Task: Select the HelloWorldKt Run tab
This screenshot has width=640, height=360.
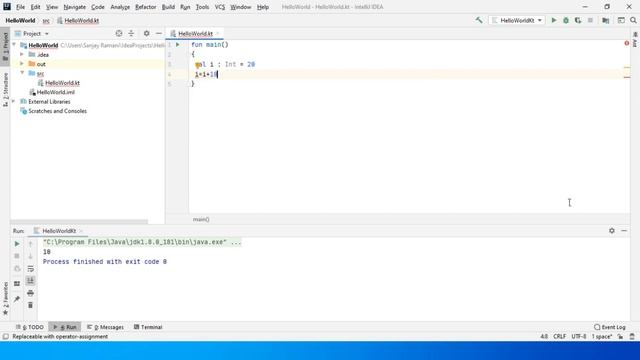Action: pyautogui.click(x=58, y=231)
